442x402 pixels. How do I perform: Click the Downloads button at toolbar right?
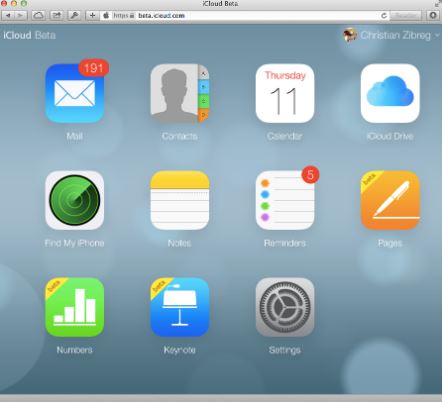(x=433, y=15)
